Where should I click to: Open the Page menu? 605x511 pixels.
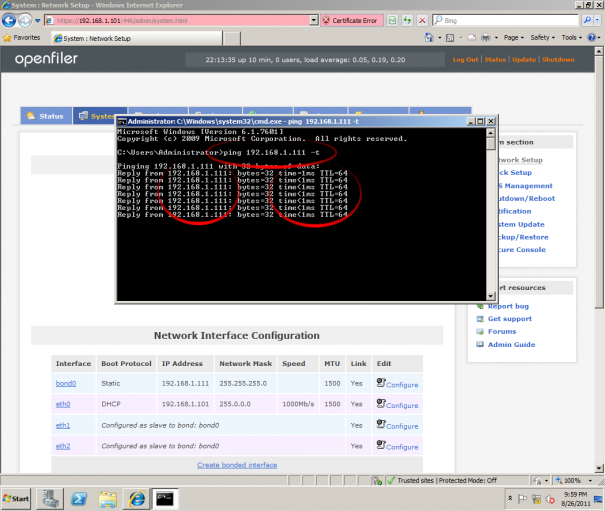tap(514, 37)
